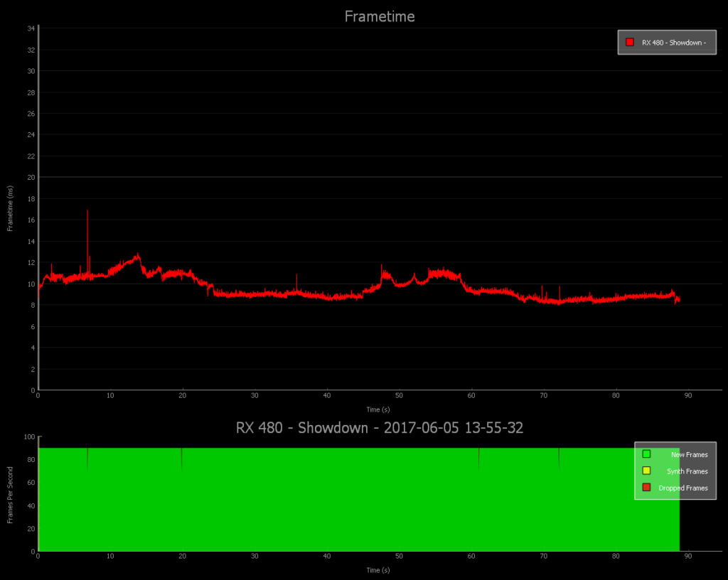Click the red RX 480 legend swatch
This screenshot has height=580, width=728.
tap(629, 43)
